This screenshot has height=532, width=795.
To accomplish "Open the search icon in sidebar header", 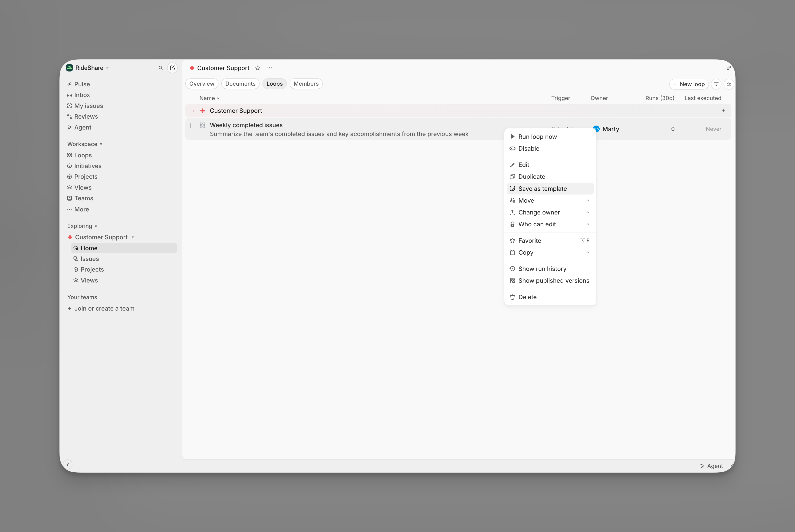I will tap(160, 68).
